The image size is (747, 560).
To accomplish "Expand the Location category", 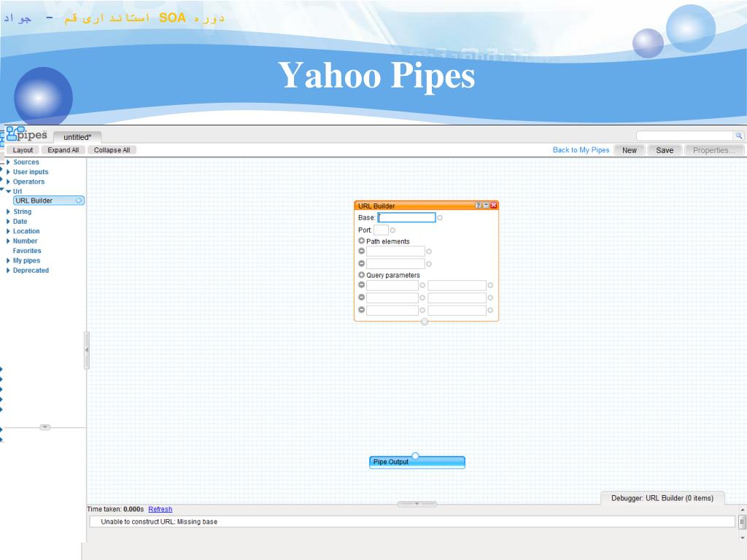I will pos(8,231).
